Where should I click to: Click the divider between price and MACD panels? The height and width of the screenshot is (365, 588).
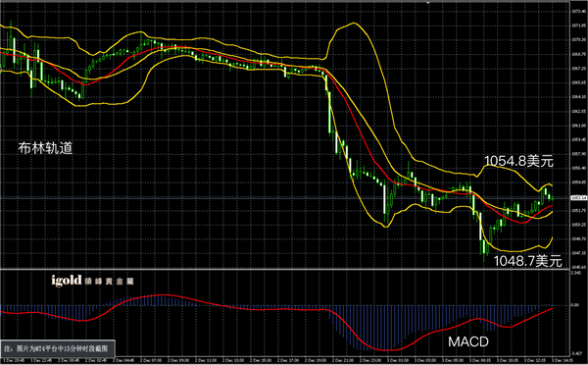point(285,269)
